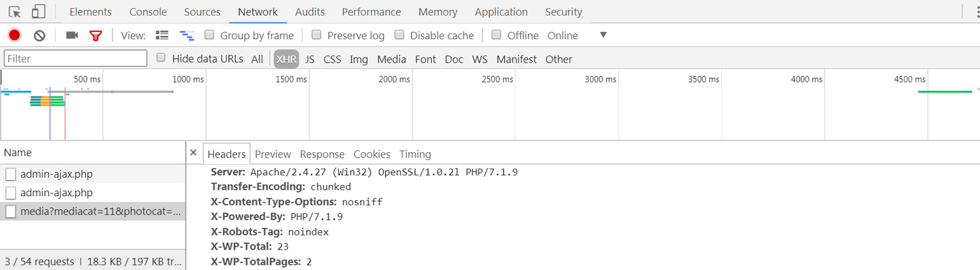Toggle the red filter funnel icon
The image size is (980, 270).
(96, 35)
